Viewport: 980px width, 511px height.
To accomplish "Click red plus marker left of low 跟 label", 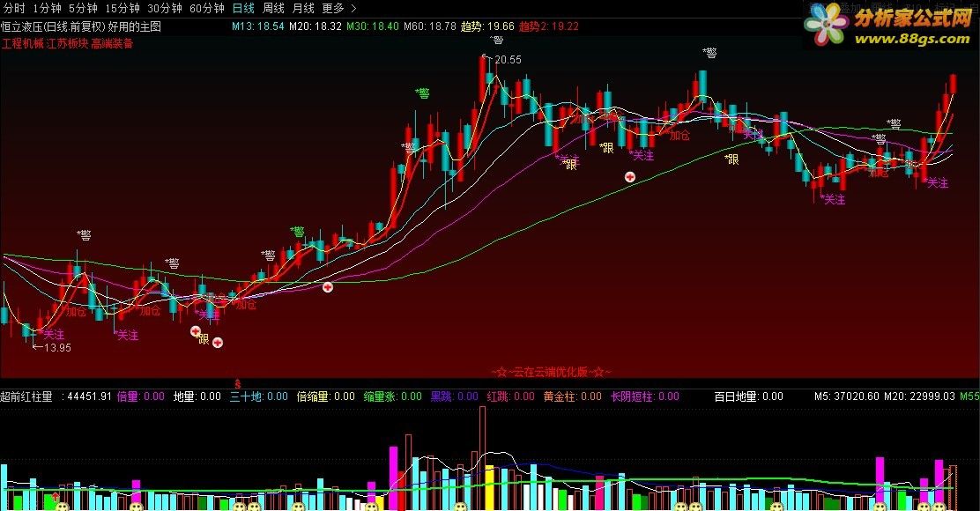I will pyautogui.click(x=196, y=332).
